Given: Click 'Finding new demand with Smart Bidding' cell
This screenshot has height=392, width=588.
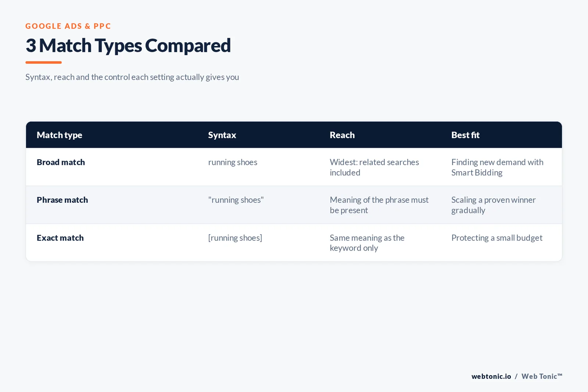Looking at the screenshot, I should [497, 168].
